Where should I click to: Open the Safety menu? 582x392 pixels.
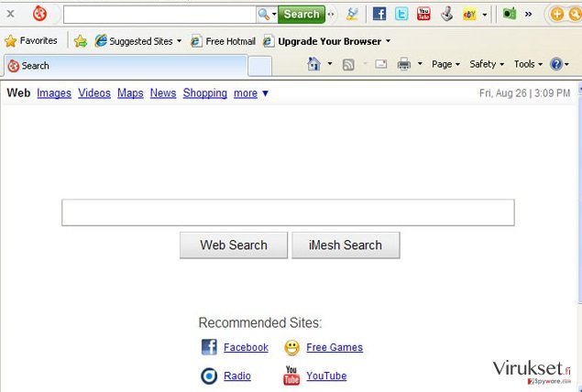coord(487,64)
